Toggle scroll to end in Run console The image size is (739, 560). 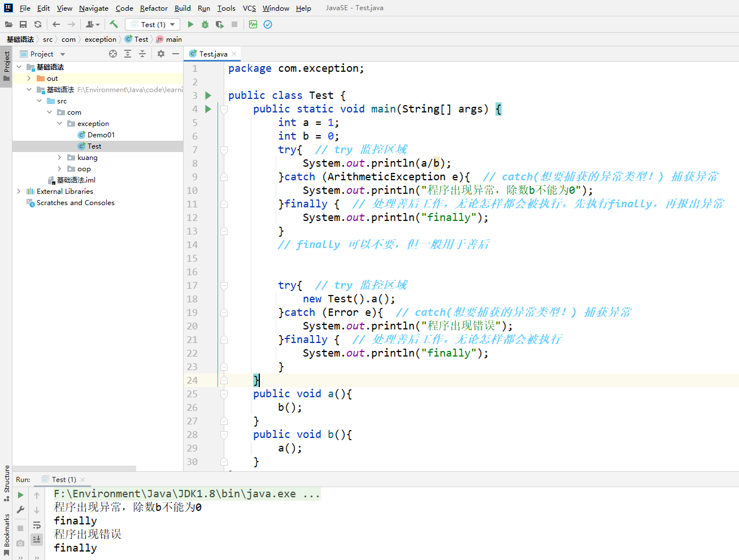[37, 540]
